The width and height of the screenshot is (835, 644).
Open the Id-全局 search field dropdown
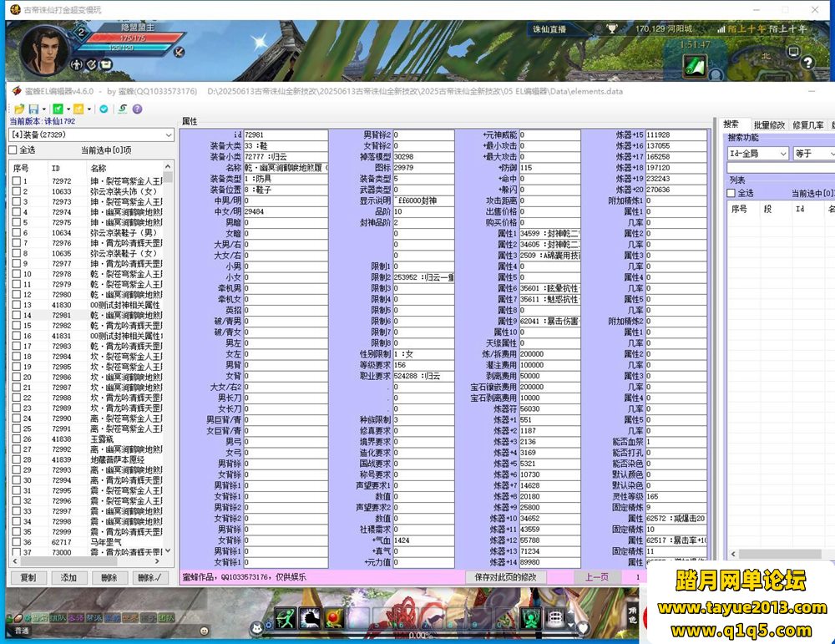[782, 154]
